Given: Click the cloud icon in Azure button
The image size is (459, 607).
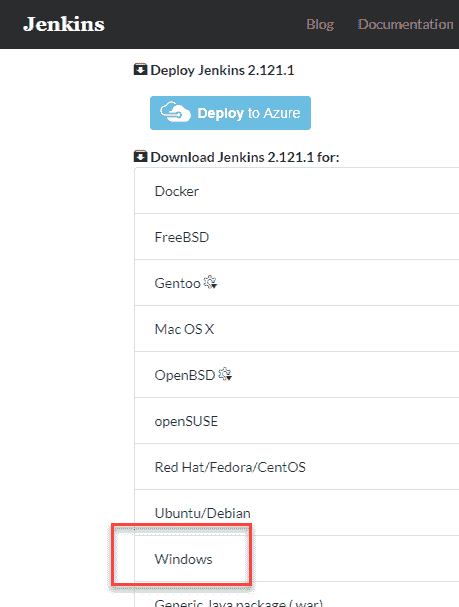Looking at the screenshot, I should [175, 112].
